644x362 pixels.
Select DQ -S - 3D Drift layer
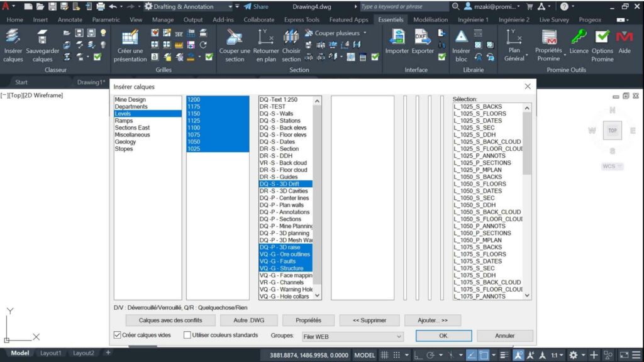286,184
